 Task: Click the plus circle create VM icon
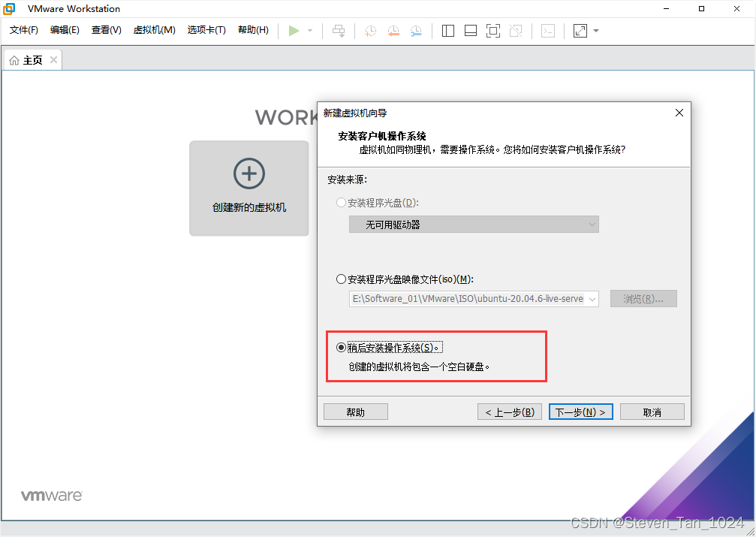[x=249, y=173]
